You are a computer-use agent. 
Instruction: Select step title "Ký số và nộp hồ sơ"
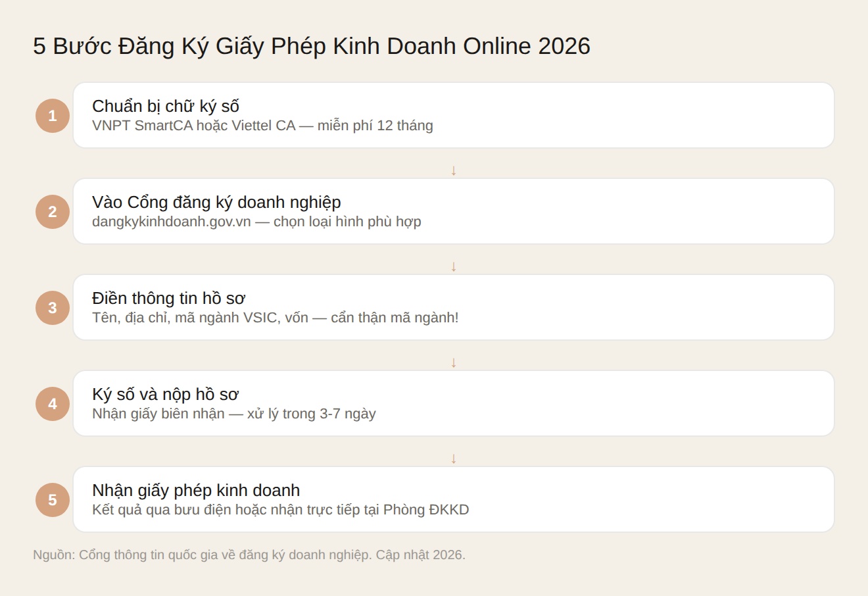click(x=165, y=394)
